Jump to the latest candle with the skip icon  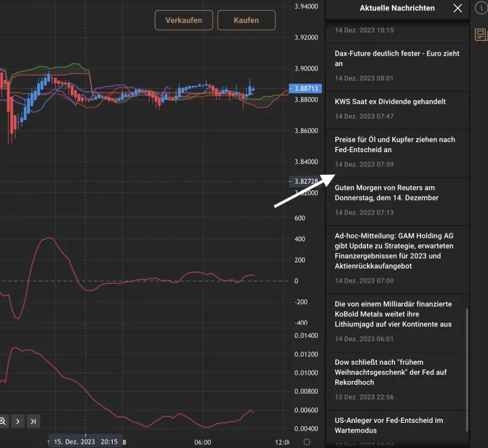click(33, 421)
